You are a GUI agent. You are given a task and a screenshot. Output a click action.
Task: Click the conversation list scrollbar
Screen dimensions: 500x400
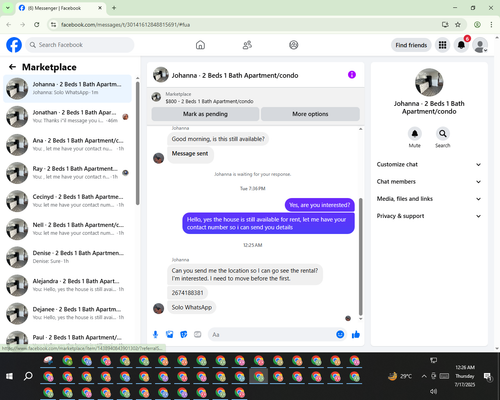point(137,143)
